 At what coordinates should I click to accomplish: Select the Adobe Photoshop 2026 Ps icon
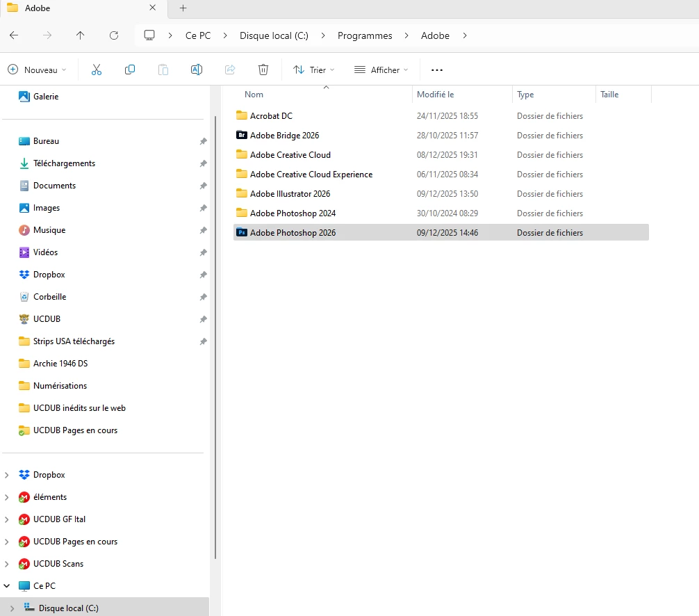[242, 232]
